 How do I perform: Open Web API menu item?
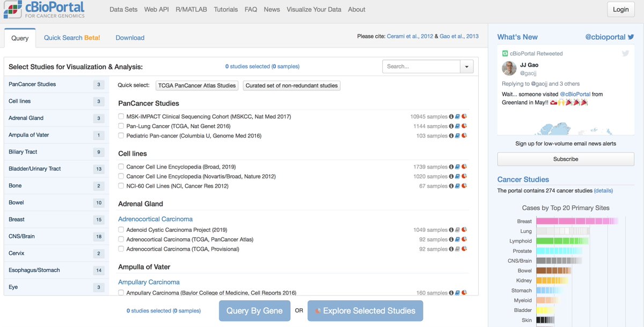(156, 10)
